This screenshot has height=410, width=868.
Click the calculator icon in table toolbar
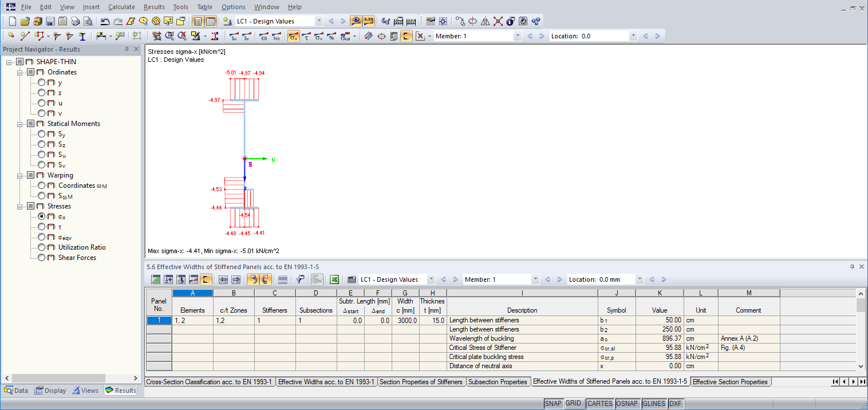pyautogui.click(x=352, y=279)
